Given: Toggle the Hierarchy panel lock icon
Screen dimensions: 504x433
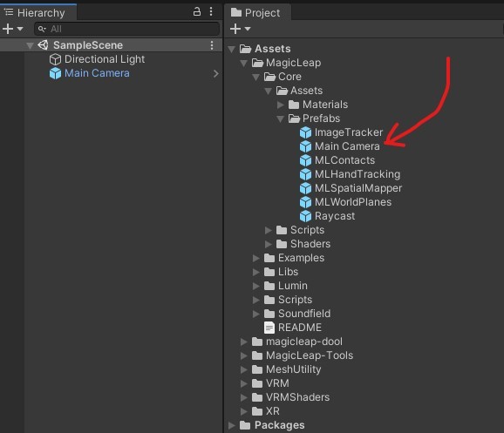Looking at the screenshot, I should pos(197,12).
